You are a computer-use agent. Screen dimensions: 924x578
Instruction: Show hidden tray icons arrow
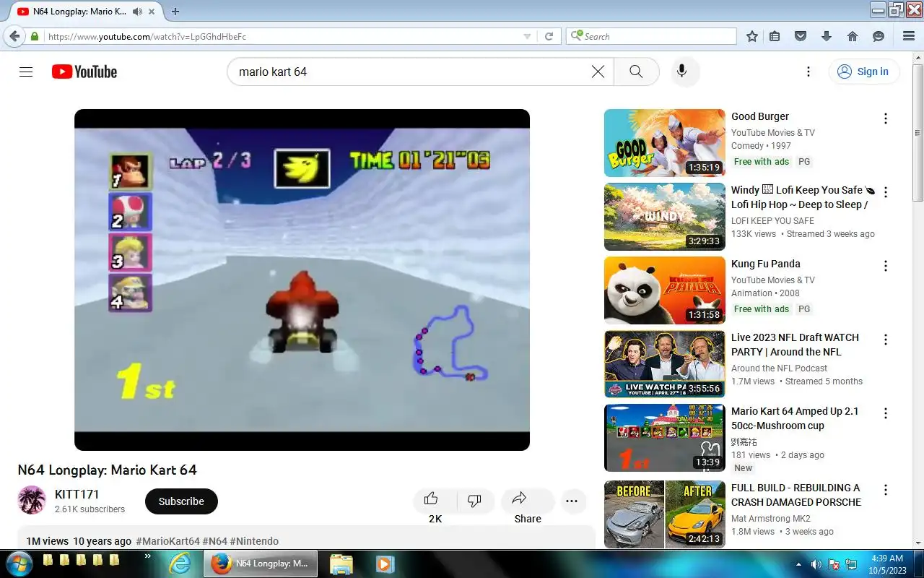click(798, 564)
